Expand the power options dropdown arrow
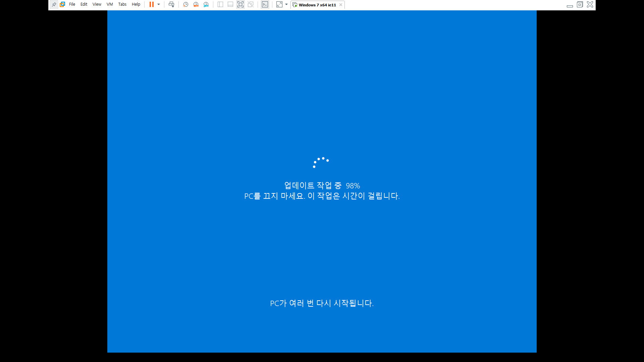Viewport: 644px width, 362px height. pyautogui.click(x=159, y=4)
